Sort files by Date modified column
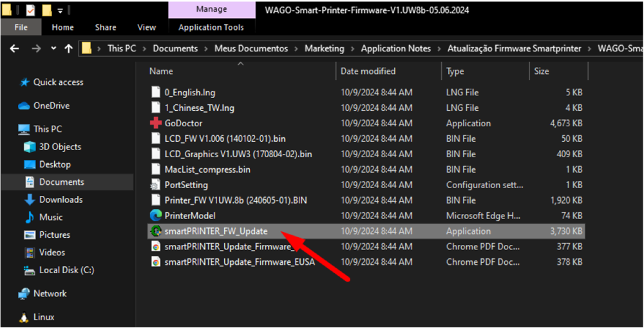The image size is (644, 328). 368,71
